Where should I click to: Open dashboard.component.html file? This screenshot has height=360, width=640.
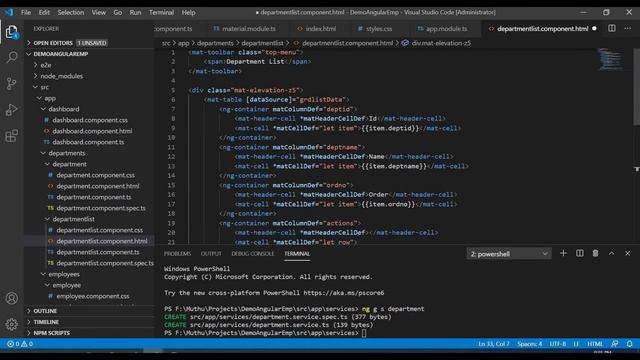pyautogui.click(x=92, y=131)
